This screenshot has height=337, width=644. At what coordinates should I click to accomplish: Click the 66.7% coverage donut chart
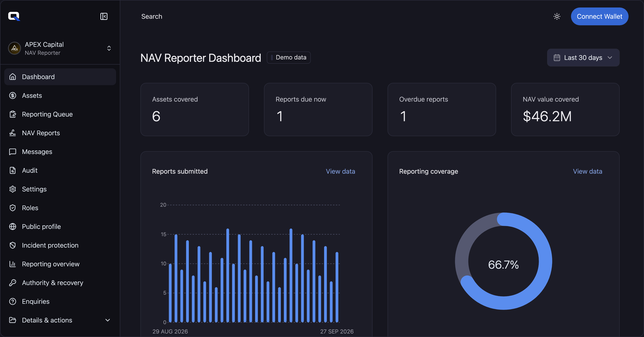[x=504, y=261]
